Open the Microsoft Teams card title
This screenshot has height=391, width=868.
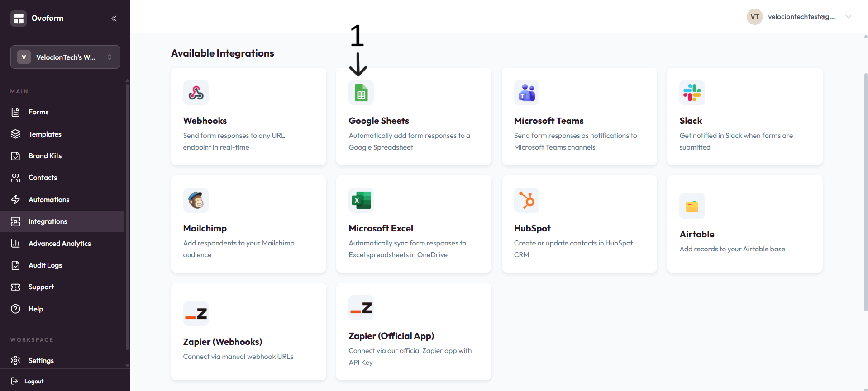click(x=549, y=121)
